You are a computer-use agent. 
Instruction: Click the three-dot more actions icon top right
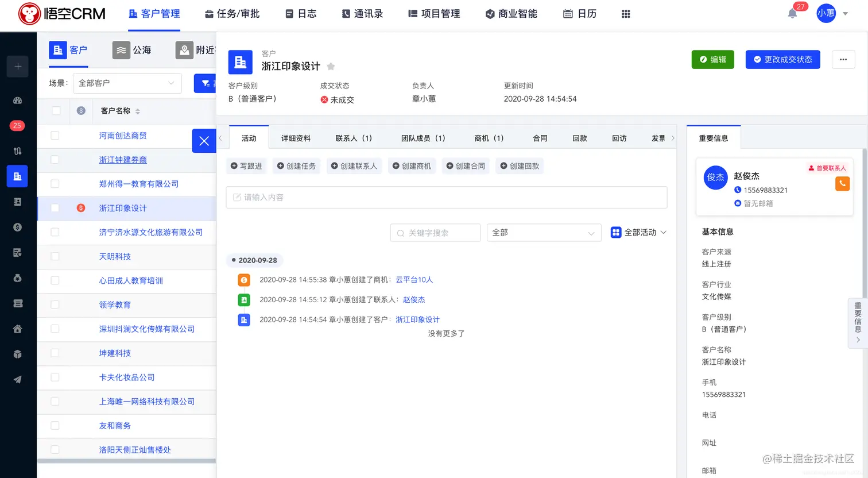pyautogui.click(x=843, y=59)
